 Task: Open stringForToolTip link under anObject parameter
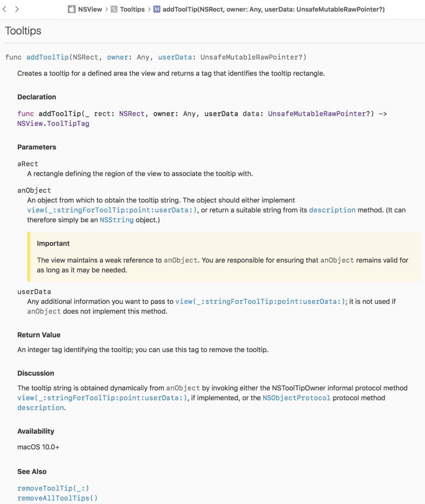tap(112, 210)
